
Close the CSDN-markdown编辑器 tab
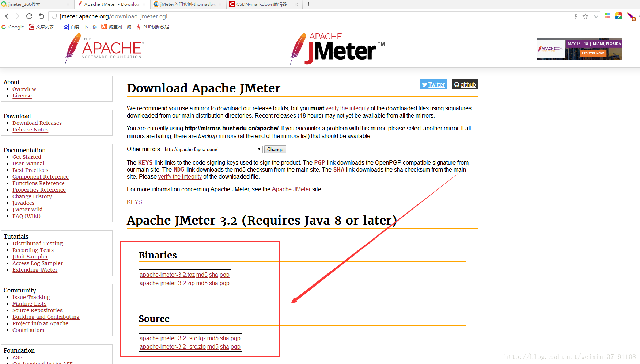[296, 4]
